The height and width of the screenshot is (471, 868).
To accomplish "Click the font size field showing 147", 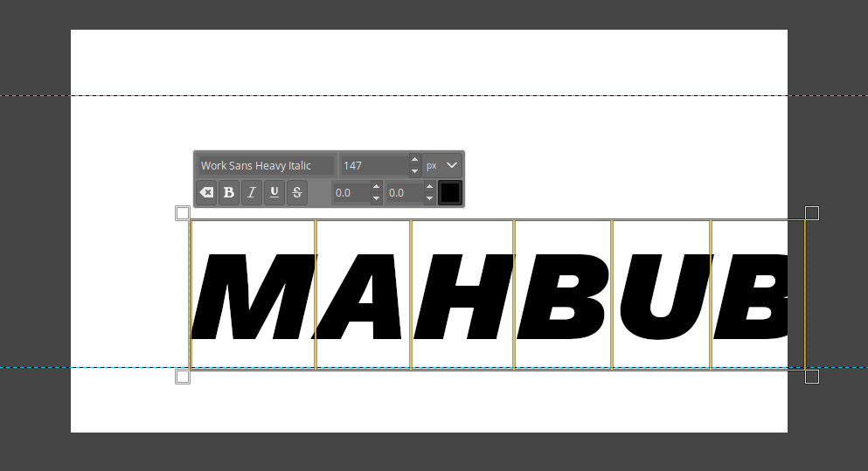I will tap(374, 165).
